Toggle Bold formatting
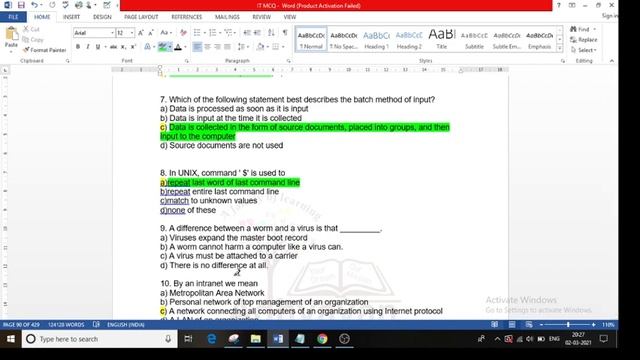Viewport: 640px width, 360px height. (78, 47)
